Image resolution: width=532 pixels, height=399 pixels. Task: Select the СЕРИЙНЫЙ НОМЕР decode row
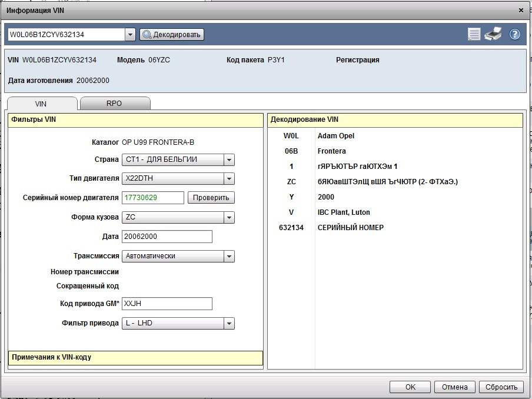tap(395, 228)
